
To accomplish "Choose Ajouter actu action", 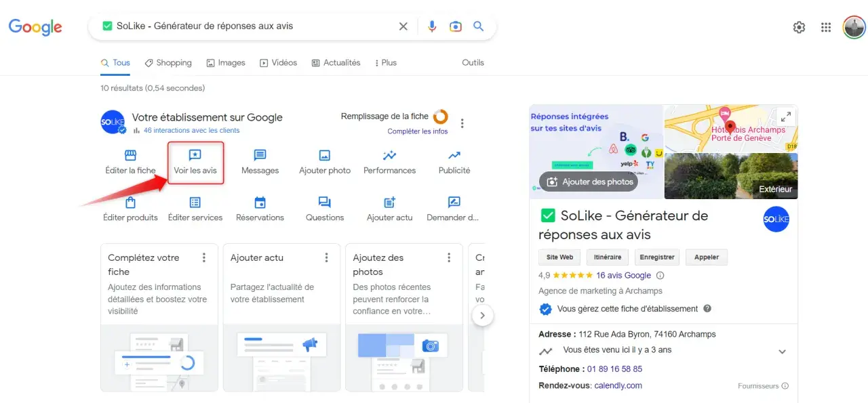I will click(389, 209).
